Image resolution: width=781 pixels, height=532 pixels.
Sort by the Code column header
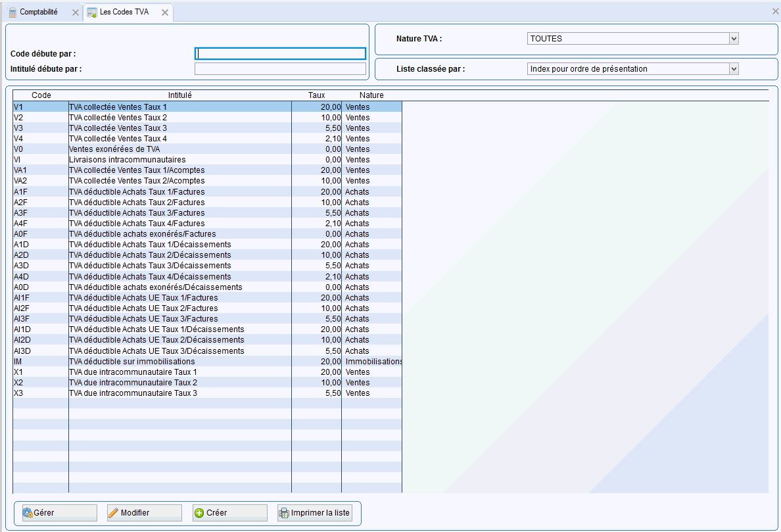[x=41, y=95]
